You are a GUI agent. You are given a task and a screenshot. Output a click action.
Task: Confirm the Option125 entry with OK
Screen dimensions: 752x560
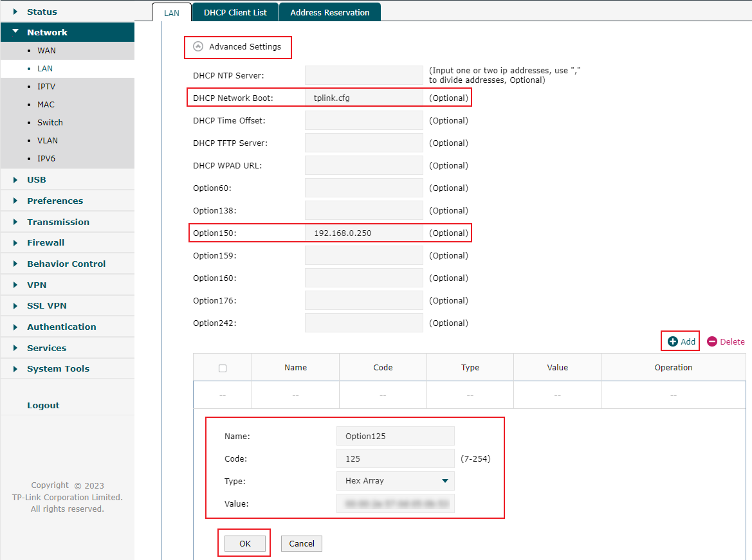(244, 543)
